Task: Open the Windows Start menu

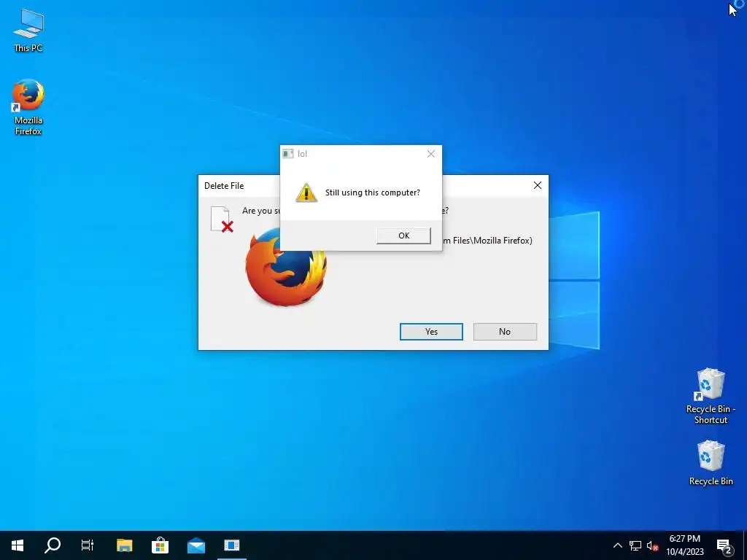Action: 18,545
